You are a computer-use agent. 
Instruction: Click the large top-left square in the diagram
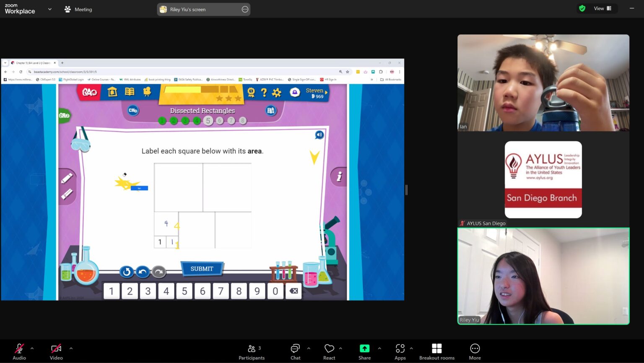point(179,187)
